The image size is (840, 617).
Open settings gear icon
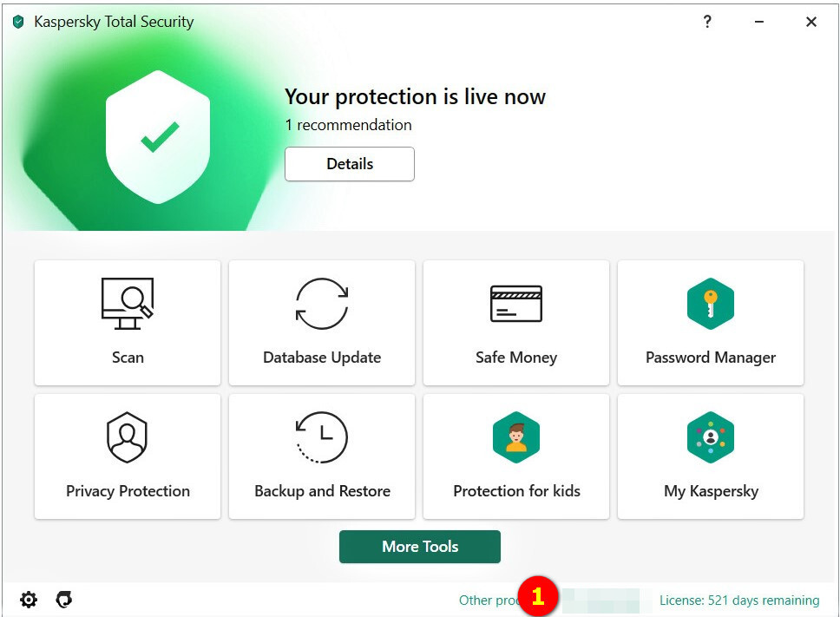click(29, 600)
